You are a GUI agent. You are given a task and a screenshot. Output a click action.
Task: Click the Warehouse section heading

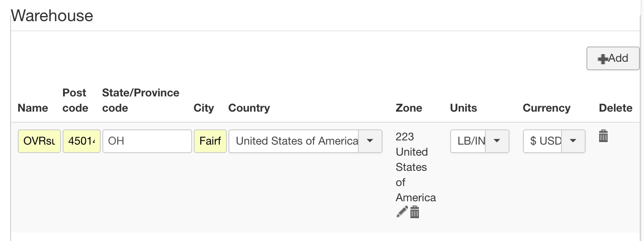(x=52, y=16)
